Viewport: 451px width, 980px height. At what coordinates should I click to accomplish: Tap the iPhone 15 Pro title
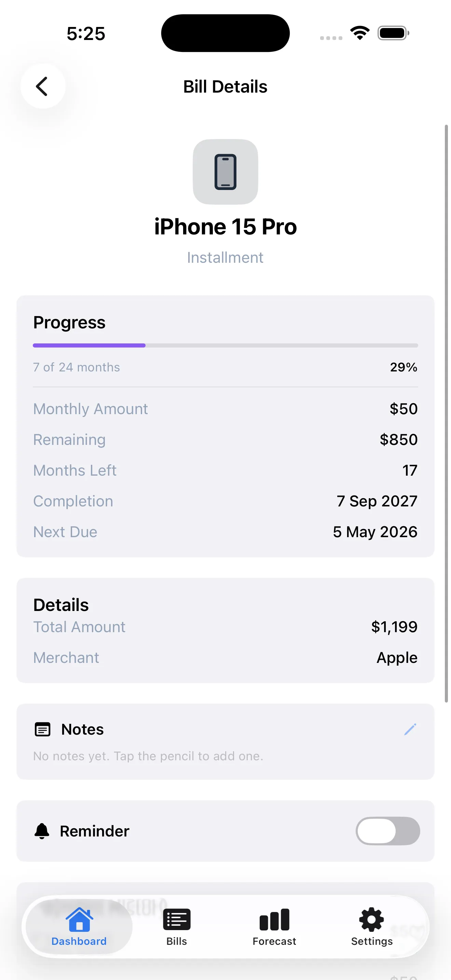(225, 227)
